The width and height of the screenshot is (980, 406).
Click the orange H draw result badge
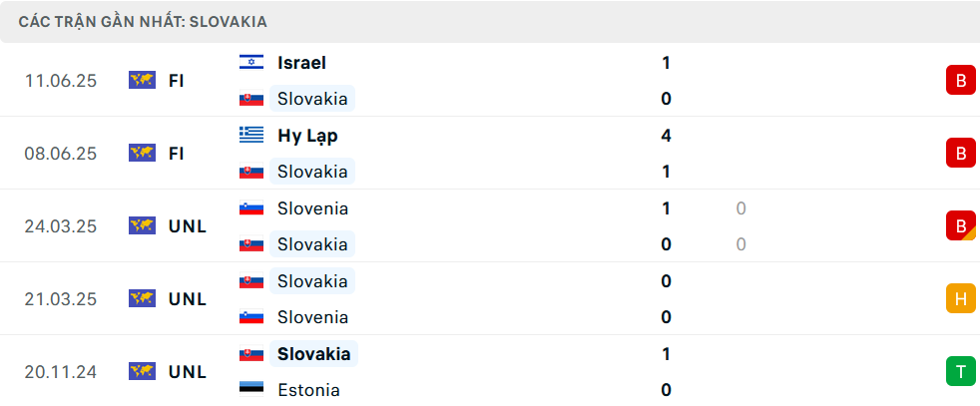[960, 298]
